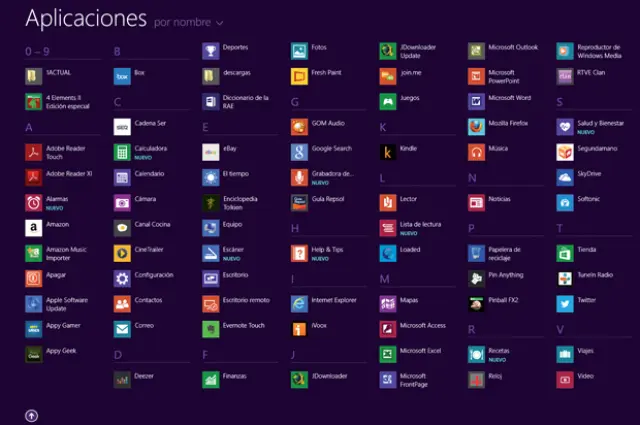Jump using the letter S section header

(560, 102)
